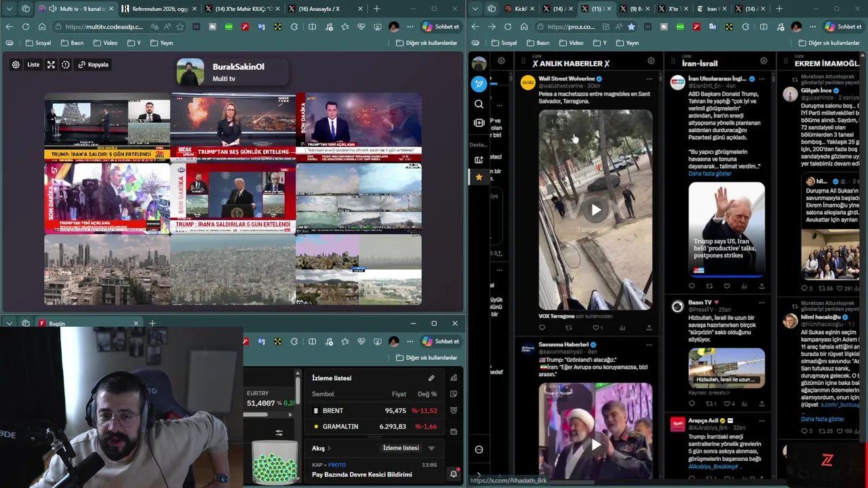
Task: Open alarm clock icon in finance sidebar
Action: pyautogui.click(x=454, y=410)
